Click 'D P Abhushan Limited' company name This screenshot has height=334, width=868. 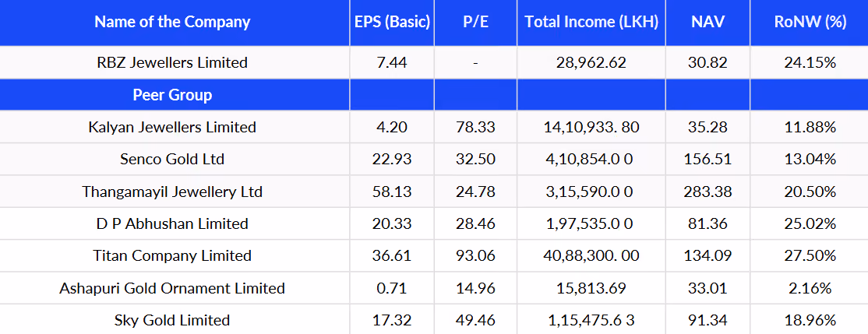[x=172, y=224]
